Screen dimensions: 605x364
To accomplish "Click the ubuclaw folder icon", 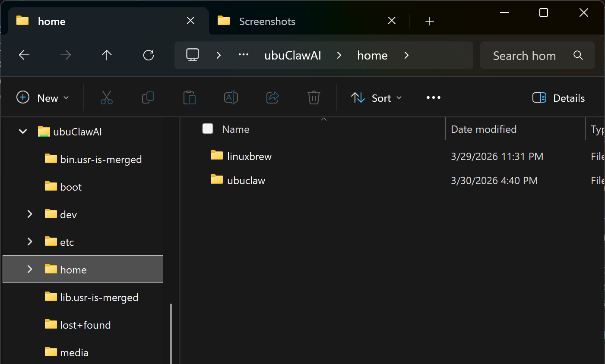I will click(217, 179).
